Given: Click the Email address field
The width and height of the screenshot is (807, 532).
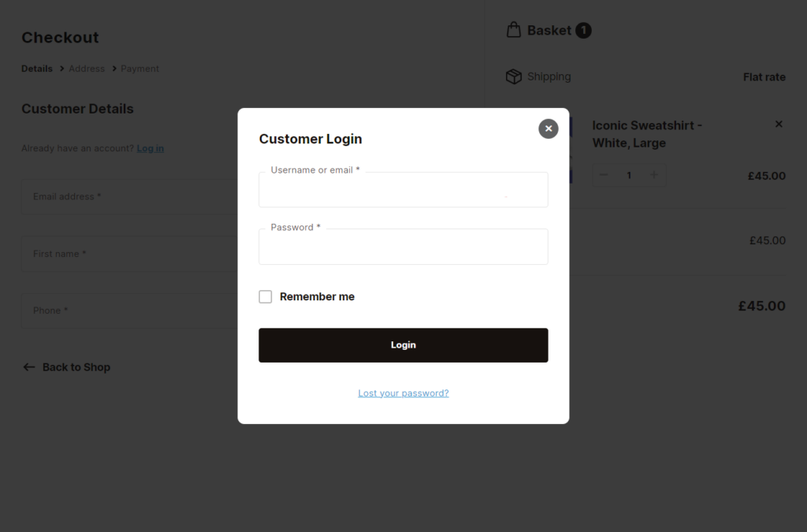Looking at the screenshot, I should click(x=118, y=196).
